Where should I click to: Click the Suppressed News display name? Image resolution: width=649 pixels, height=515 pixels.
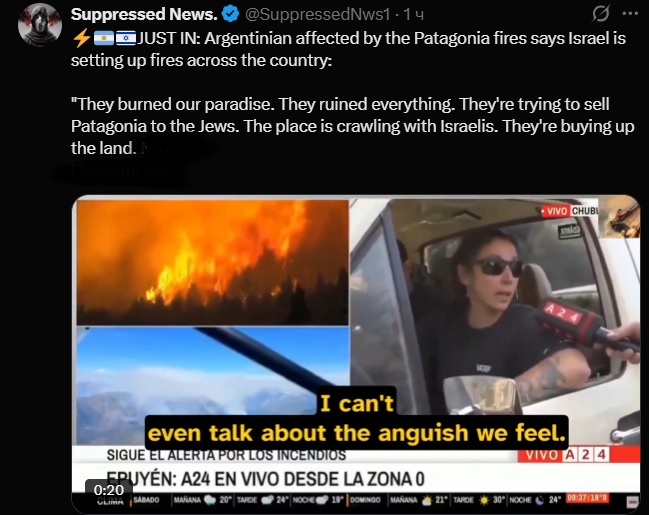pos(144,14)
